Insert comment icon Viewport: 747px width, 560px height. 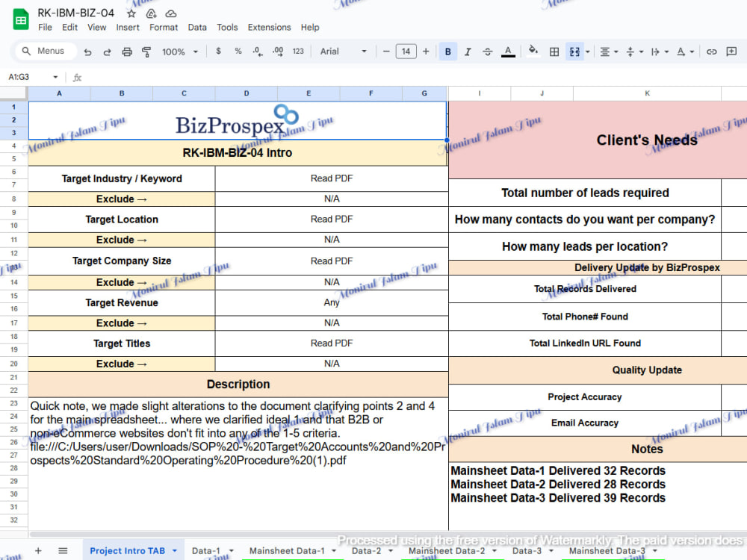(731, 52)
